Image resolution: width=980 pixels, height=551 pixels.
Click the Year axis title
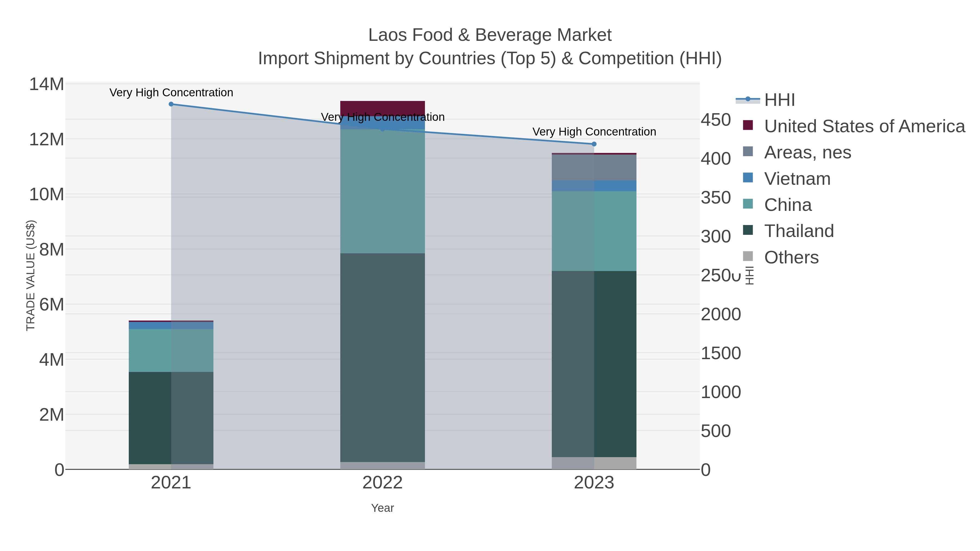pyautogui.click(x=383, y=508)
